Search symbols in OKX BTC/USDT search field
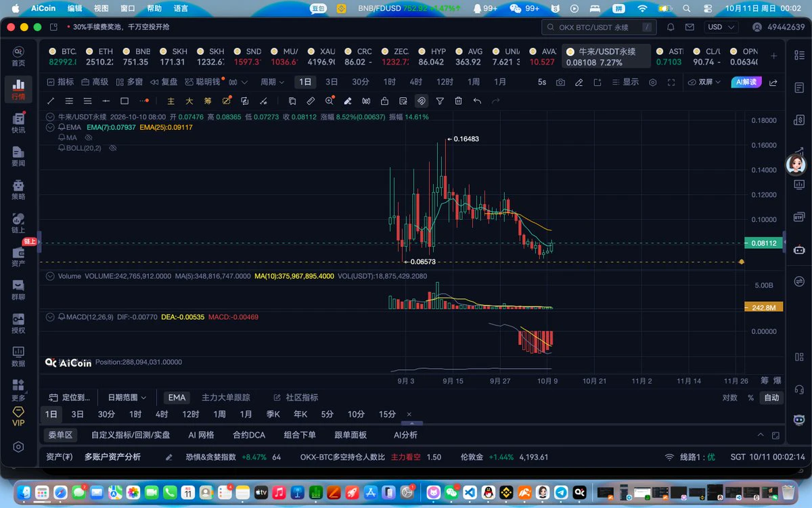The image size is (812, 508). point(600,27)
